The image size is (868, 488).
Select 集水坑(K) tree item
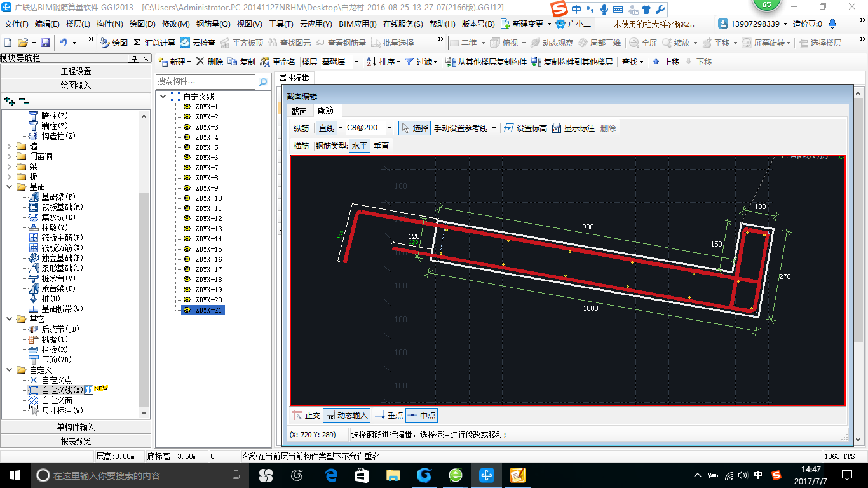coord(53,217)
